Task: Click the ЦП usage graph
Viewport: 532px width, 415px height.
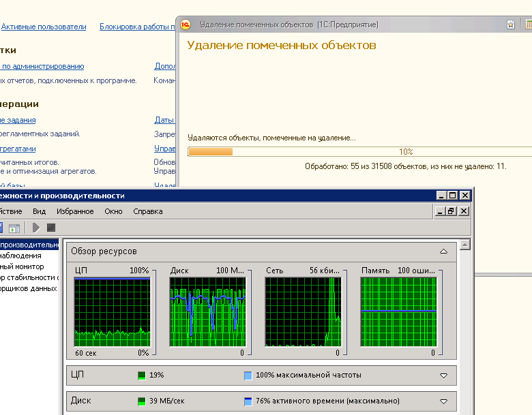Action: pos(113,312)
